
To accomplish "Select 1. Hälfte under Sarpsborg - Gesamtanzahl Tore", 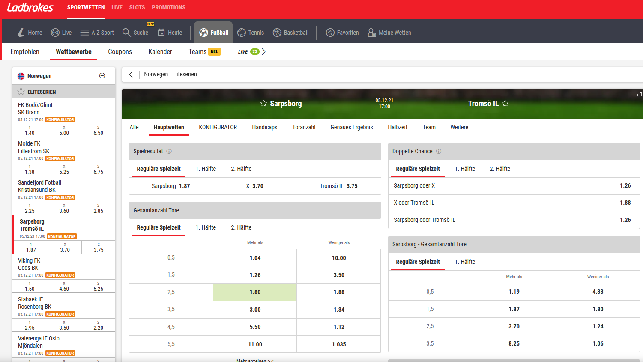I will tap(465, 262).
